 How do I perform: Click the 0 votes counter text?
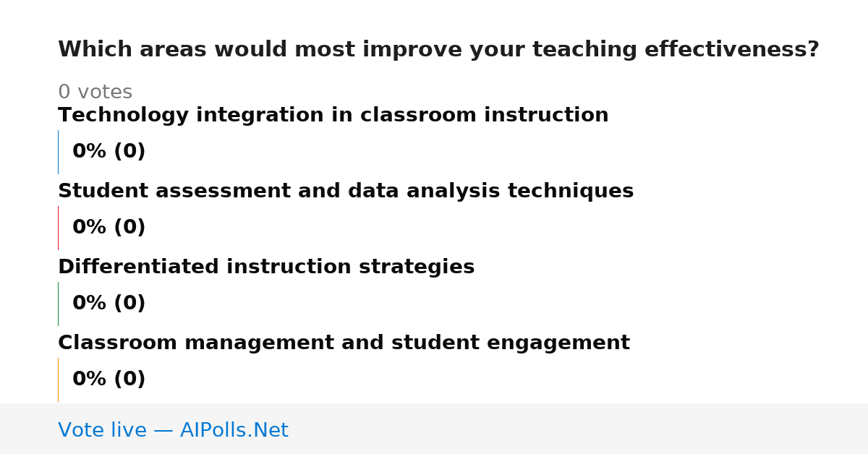(95, 92)
